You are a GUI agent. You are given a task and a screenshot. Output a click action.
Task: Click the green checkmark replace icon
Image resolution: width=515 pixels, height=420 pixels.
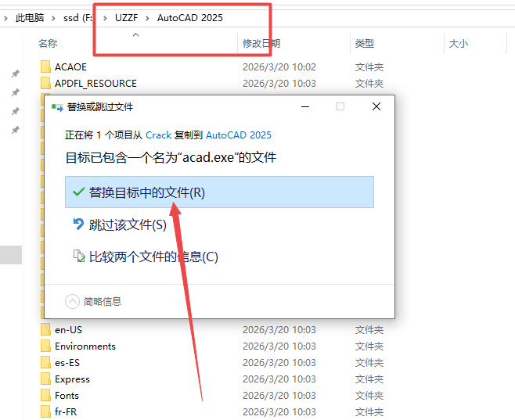point(77,192)
